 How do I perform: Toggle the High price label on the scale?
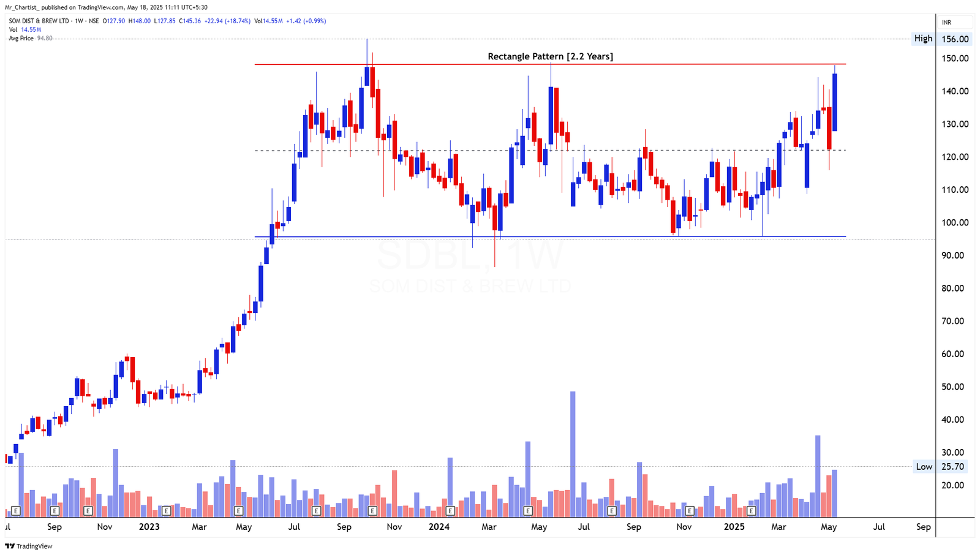922,38
